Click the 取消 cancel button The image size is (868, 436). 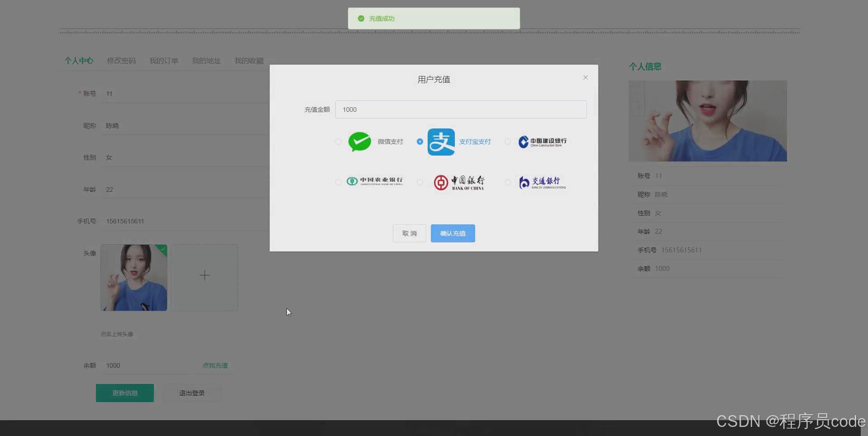click(409, 233)
